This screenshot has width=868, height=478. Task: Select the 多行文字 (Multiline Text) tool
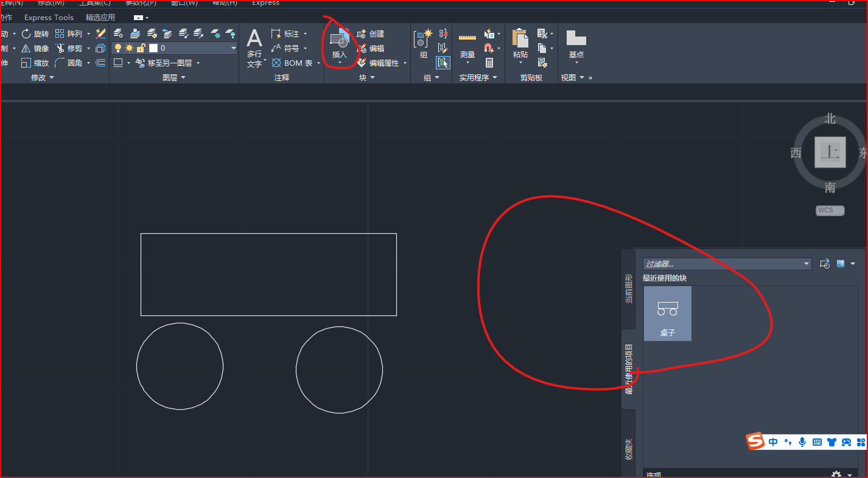point(254,48)
